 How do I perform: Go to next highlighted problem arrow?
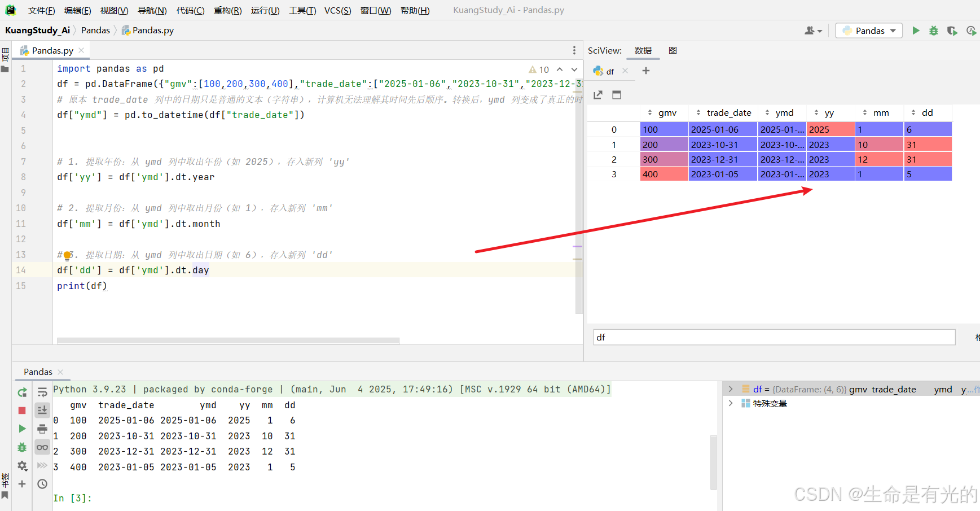574,69
